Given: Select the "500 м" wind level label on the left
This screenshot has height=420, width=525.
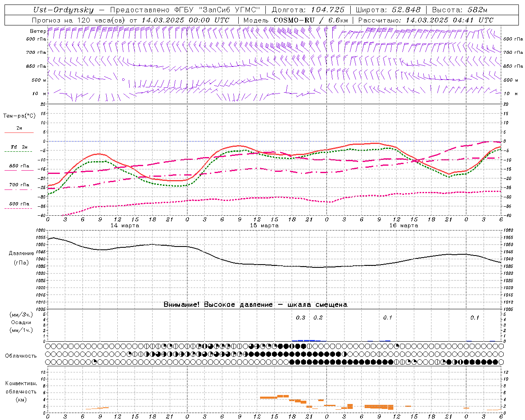Looking at the screenshot, I should coord(39,80).
